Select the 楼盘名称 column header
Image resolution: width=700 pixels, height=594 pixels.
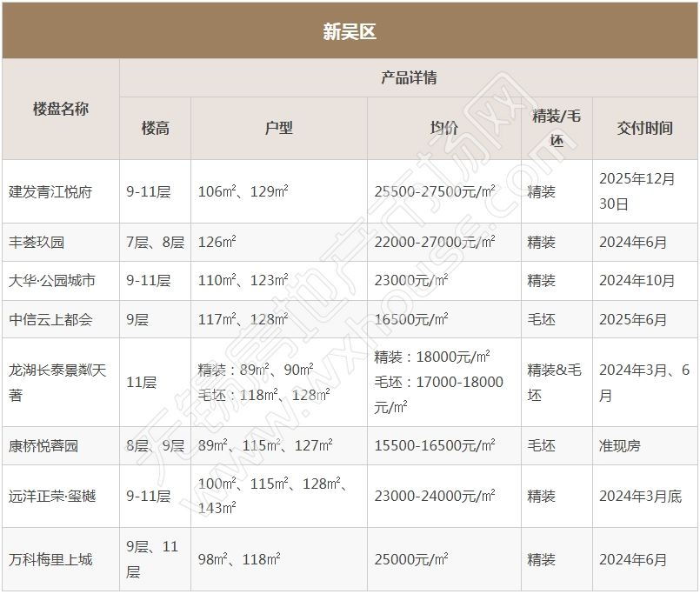click(61, 109)
